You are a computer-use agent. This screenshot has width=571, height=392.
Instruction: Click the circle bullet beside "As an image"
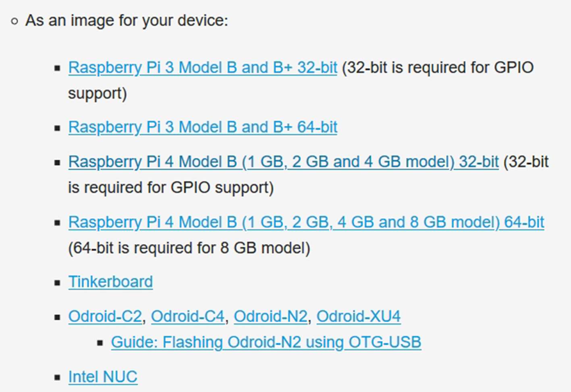(15, 21)
